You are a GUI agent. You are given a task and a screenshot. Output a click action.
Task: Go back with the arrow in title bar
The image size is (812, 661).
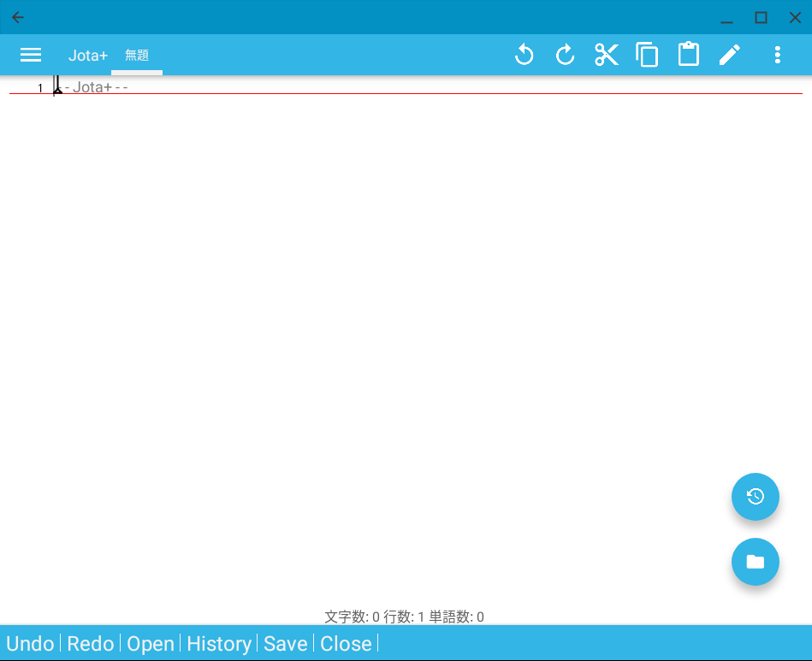[x=18, y=17]
